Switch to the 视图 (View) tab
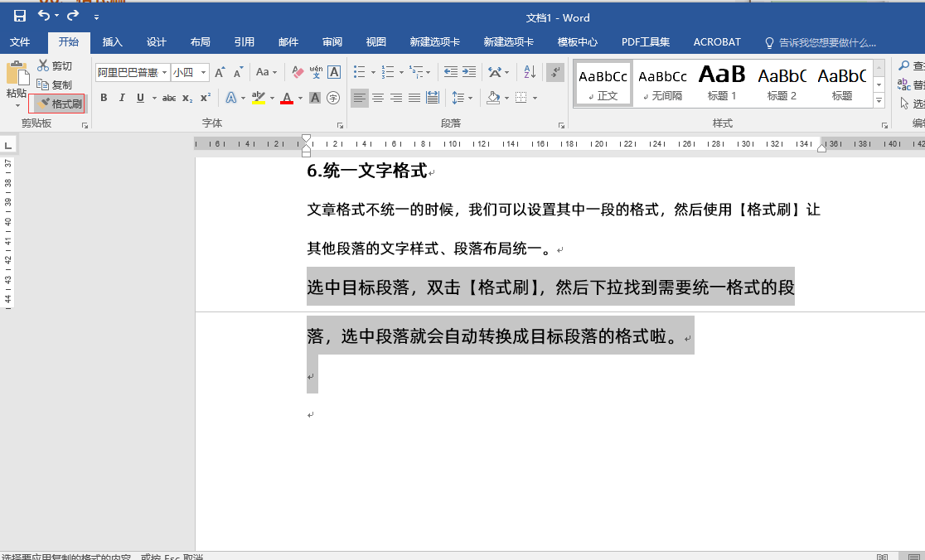This screenshot has width=925, height=560. coord(375,42)
